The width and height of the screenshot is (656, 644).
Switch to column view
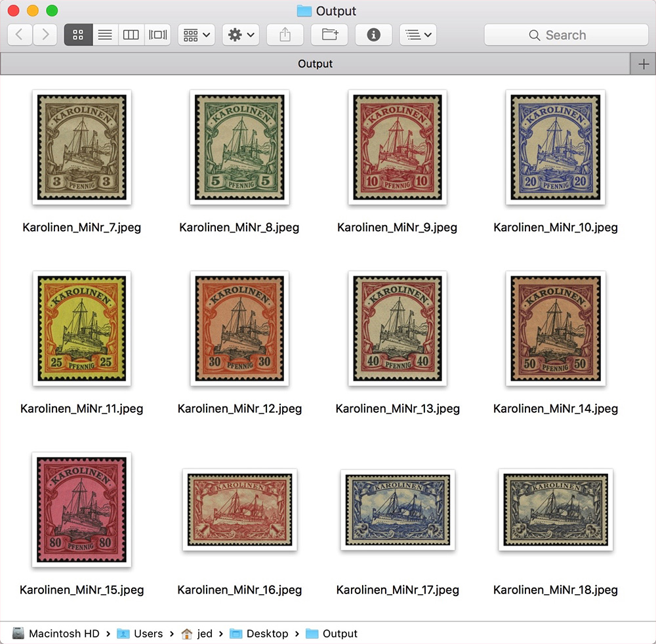pyautogui.click(x=131, y=34)
